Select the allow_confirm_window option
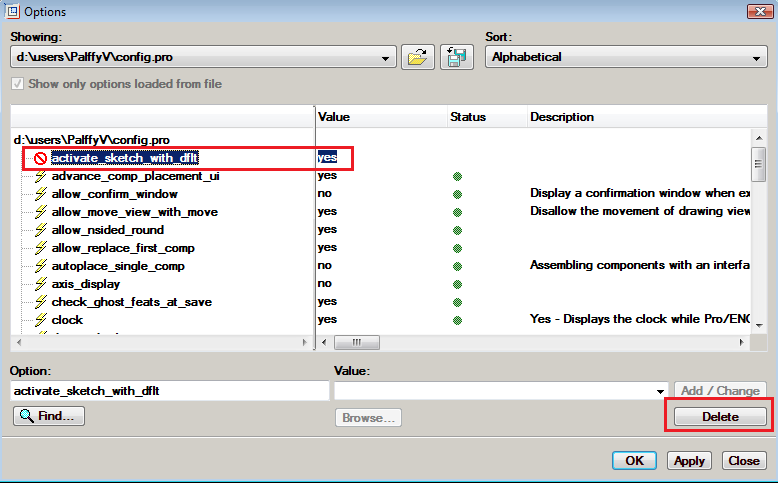This screenshot has height=483, width=778. click(x=115, y=194)
